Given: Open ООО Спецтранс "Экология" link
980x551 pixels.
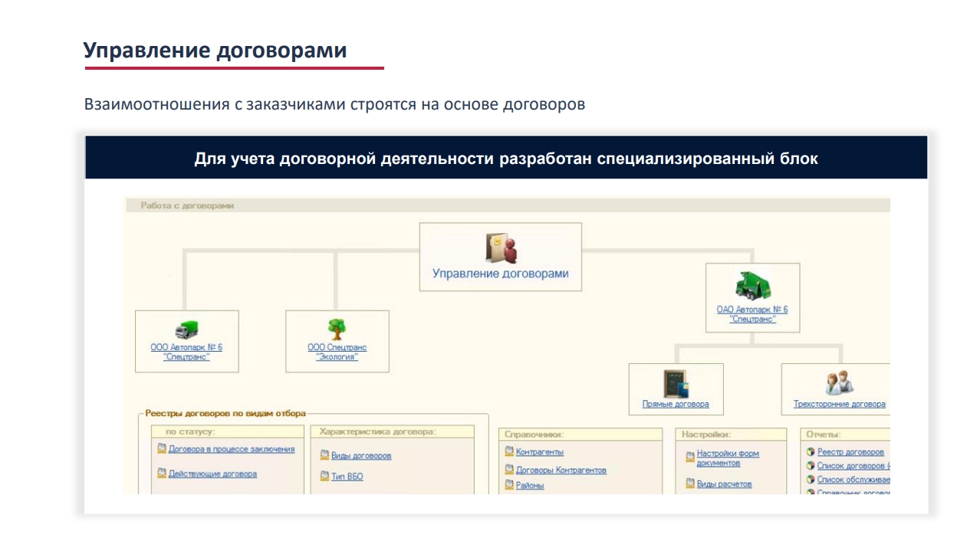Looking at the screenshot, I should pos(337,352).
